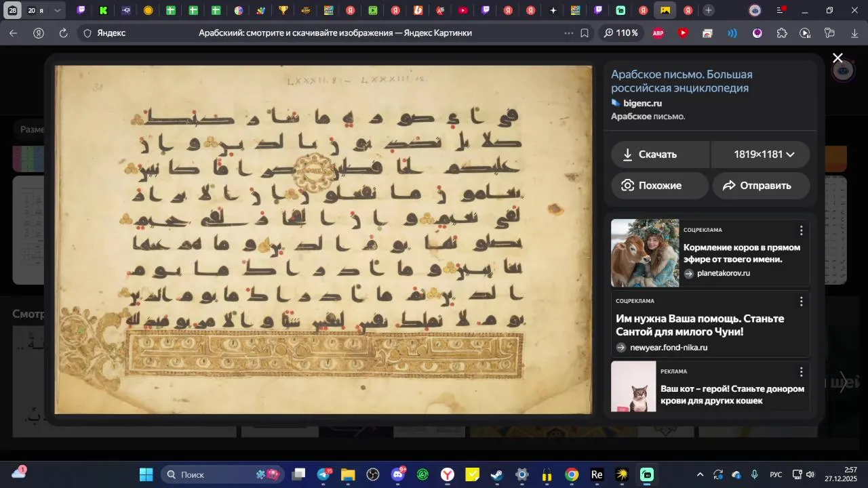This screenshot has height=488, width=868.
Task: Open Task View on the taskbar
Action: pos(299,474)
